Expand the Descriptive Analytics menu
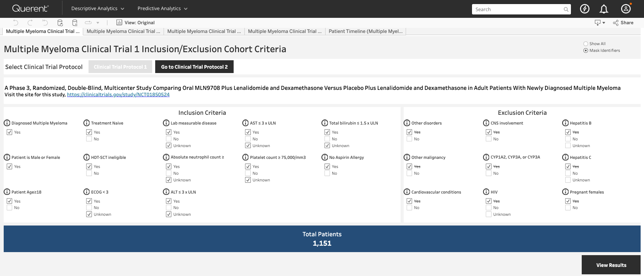This screenshot has width=644, height=276. (98, 8)
